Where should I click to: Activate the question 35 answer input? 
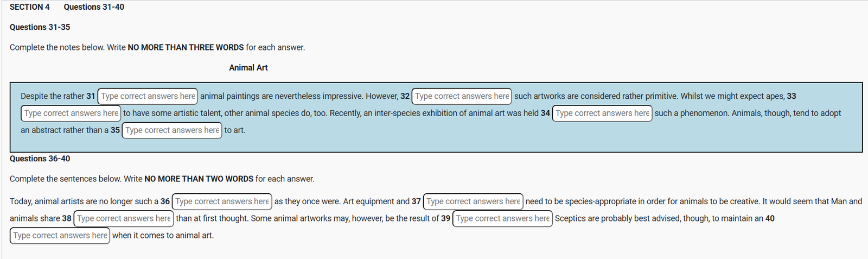172,130
